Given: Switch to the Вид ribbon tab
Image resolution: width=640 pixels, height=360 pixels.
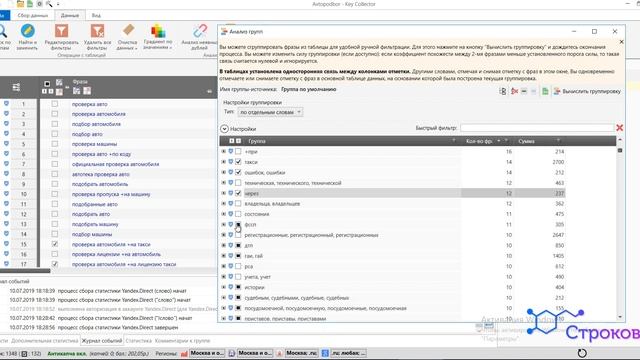Looking at the screenshot, I should [x=96, y=16].
